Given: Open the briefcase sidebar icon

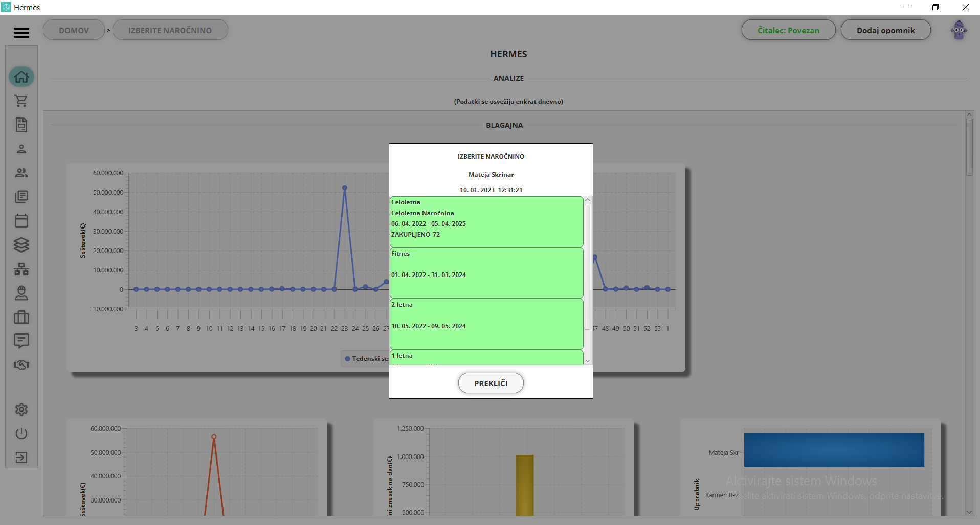Looking at the screenshot, I should [21, 317].
